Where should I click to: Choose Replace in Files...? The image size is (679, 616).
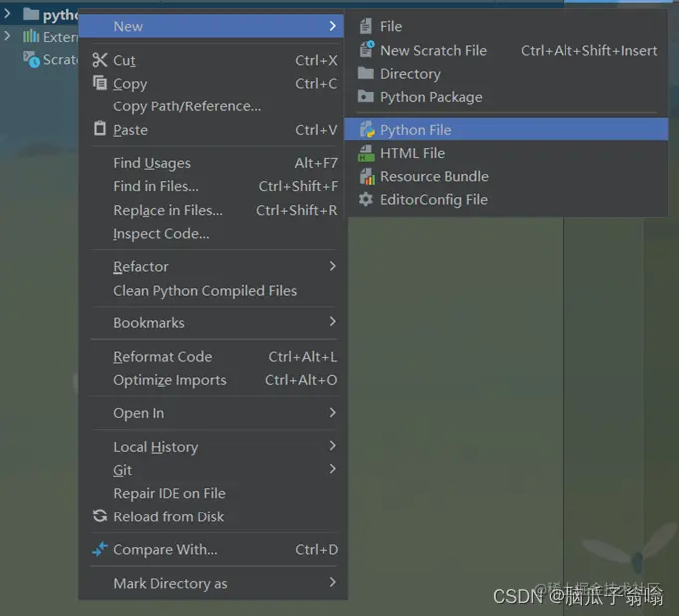click(x=213, y=210)
